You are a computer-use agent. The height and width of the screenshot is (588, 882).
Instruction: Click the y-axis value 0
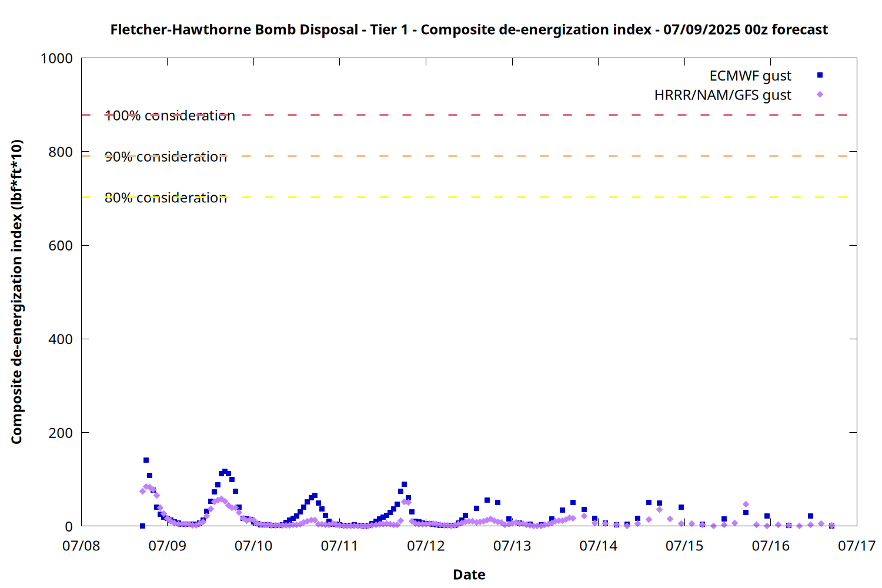[69, 527]
